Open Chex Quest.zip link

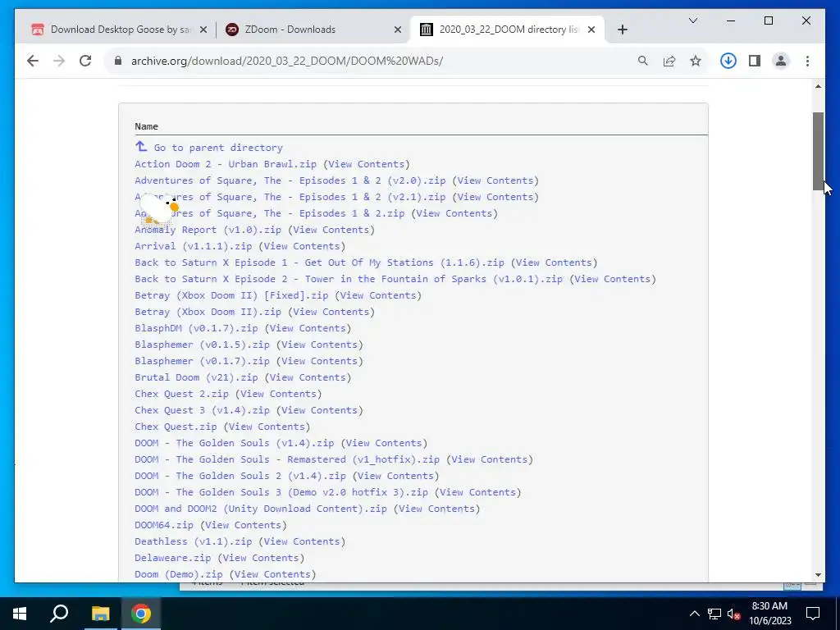(176, 427)
